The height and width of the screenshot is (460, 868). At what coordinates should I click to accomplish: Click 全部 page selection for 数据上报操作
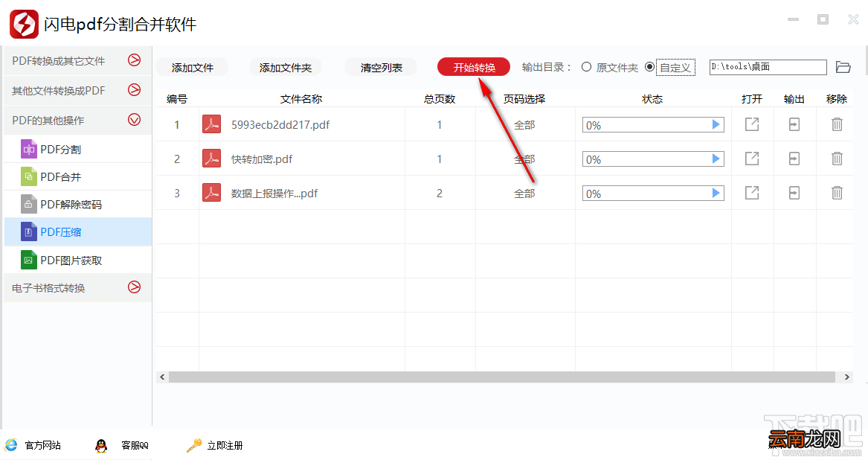click(x=524, y=194)
